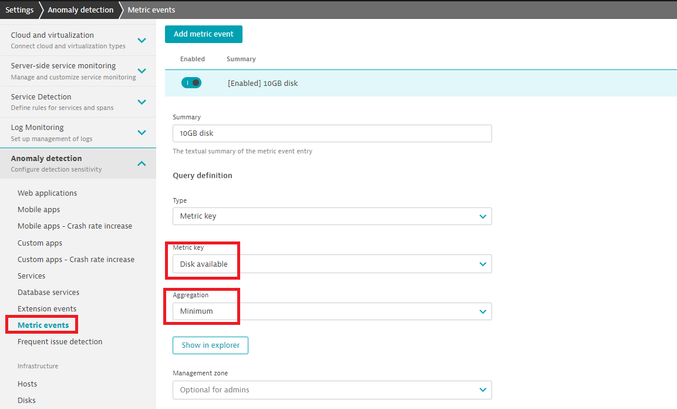Open Hosts under Infrastructure
Viewport: 677px width, 409px height.
pyautogui.click(x=28, y=384)
